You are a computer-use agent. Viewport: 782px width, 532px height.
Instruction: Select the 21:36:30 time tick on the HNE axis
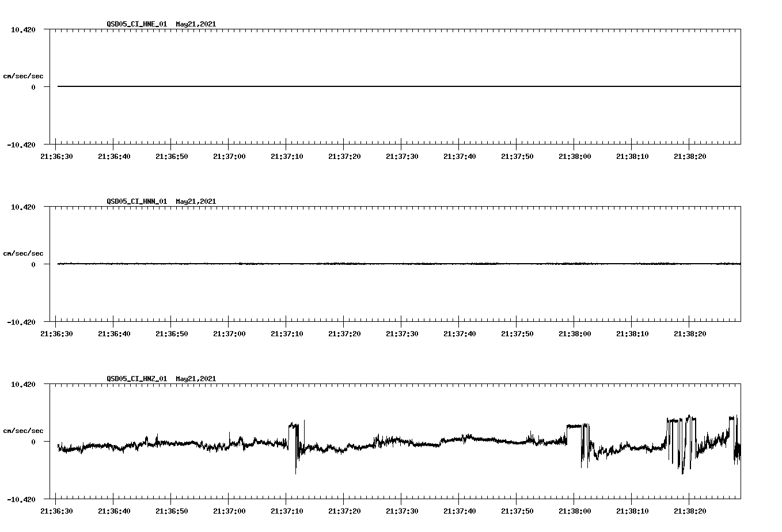pos(58,156)
